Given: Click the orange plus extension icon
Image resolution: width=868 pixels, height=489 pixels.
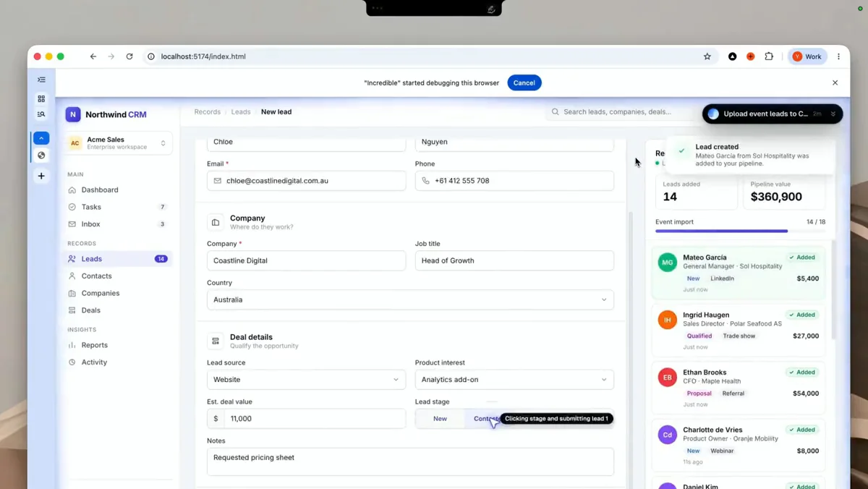Looking at the screenshot, I should click(x=751, y=56).
